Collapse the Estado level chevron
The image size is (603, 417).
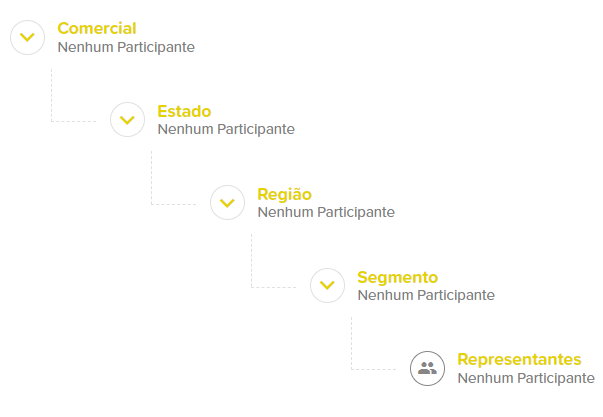[127, 120]
